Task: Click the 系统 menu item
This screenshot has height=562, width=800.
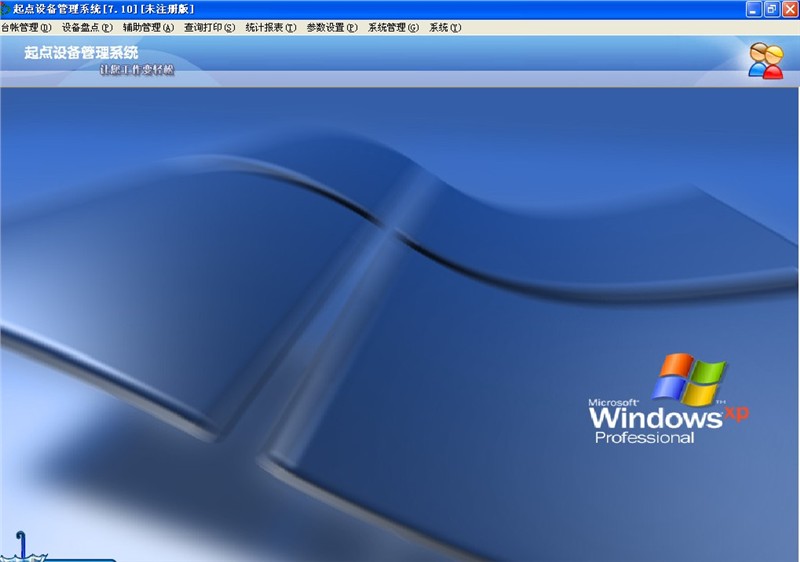Action: click(445, 28)
